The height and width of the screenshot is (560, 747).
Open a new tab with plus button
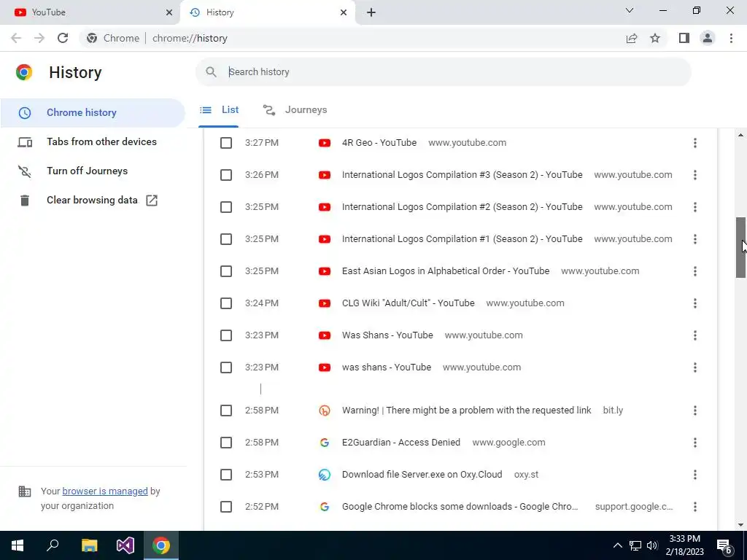click(x=371, y=12)
